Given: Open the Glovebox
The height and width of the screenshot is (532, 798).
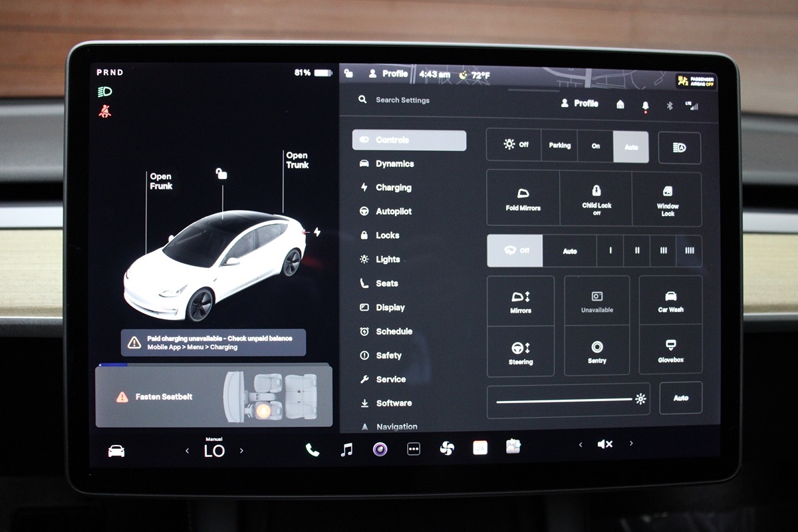Looking at the screenshot, I should (670, 350).
